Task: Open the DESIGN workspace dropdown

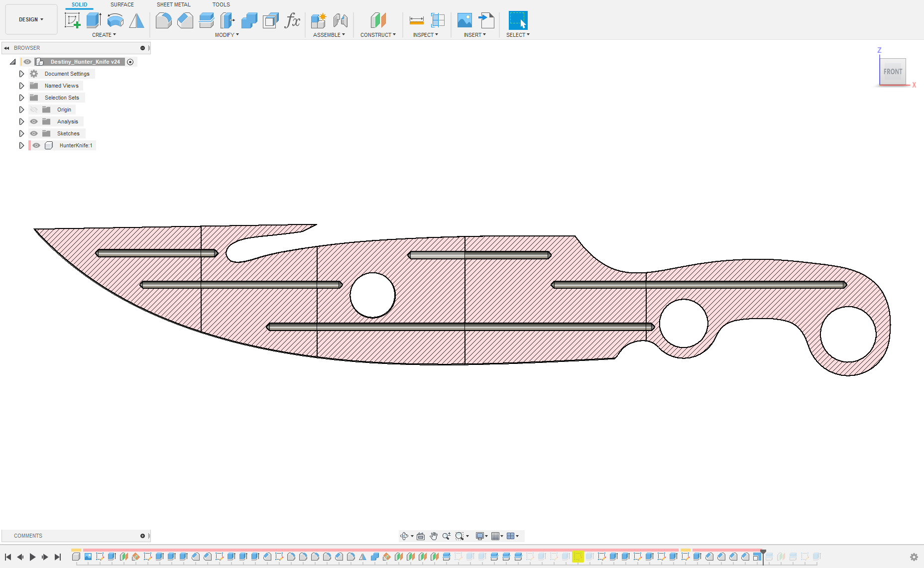Action: click(x=31, y=19)
